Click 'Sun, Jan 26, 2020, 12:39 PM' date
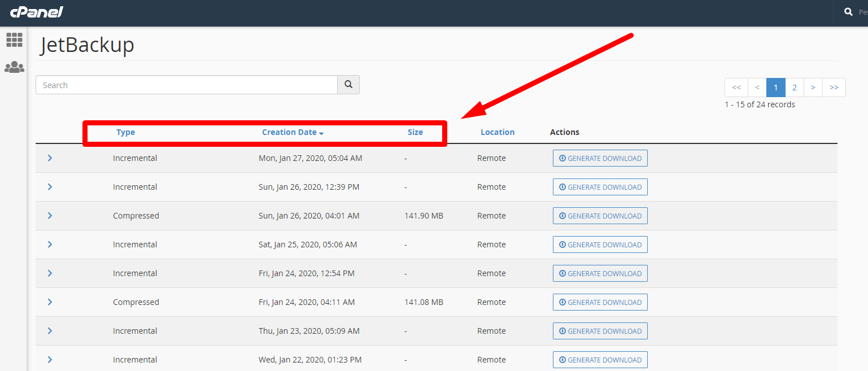 click(x=309, y=187)
